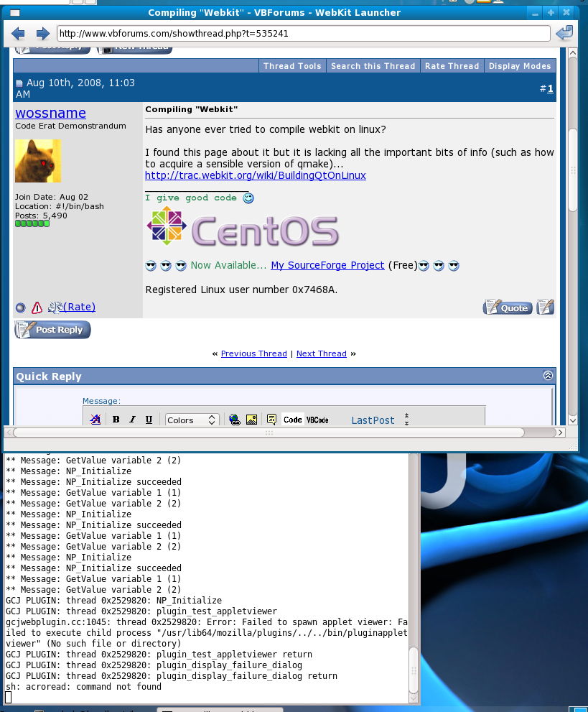The height and width of the screenshot is (712, 588).
Task: Quote wossname's post
Action: pos(508,308)
